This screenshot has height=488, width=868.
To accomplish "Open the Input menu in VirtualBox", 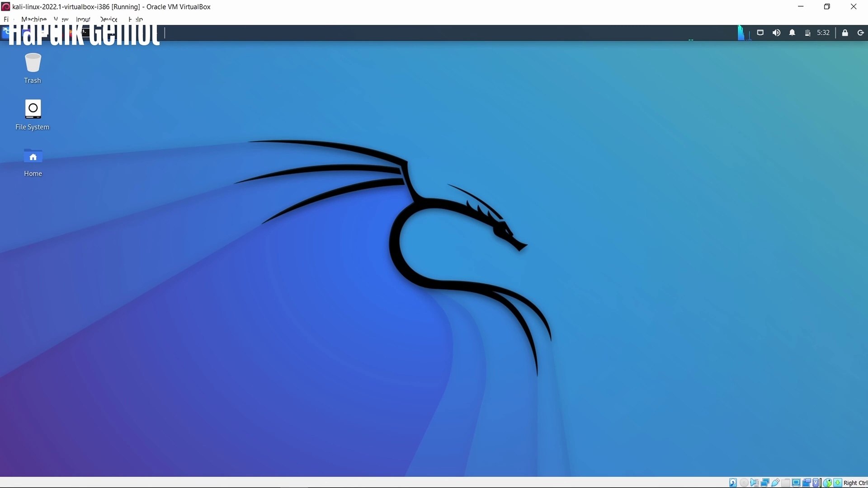I will [83, 19].
